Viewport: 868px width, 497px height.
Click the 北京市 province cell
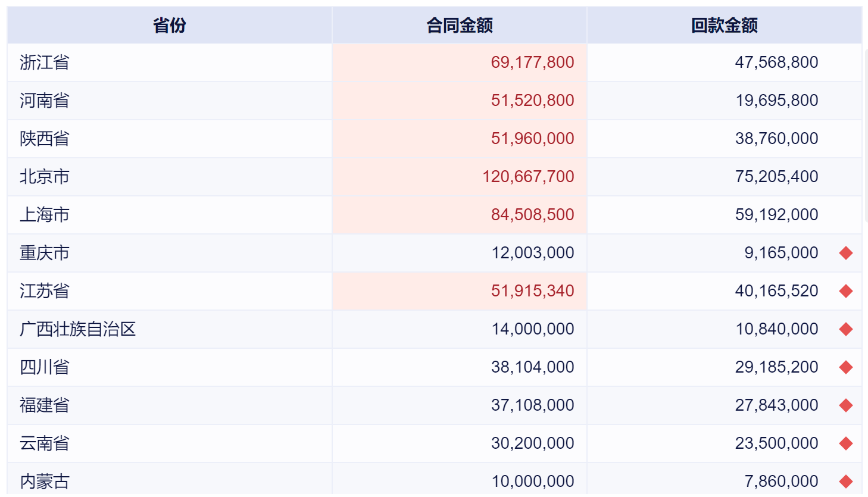pyautogui.click(x=45, y=177)
